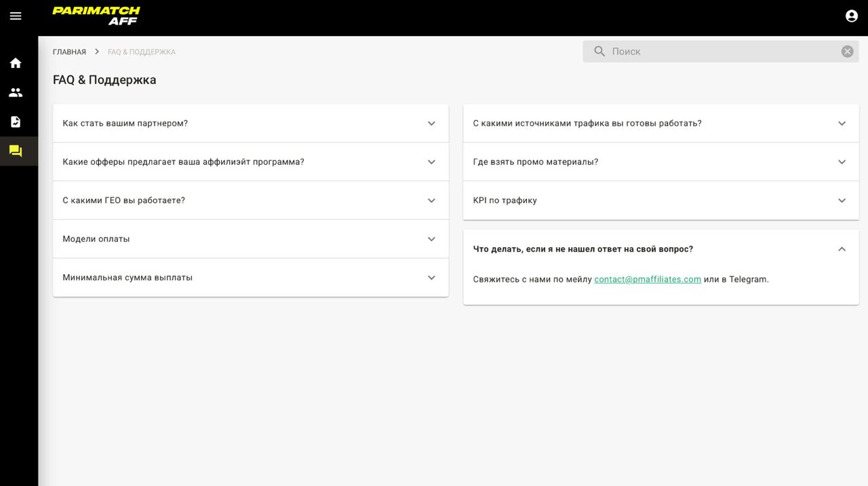868x486 pixels.
Task: Open the document report sidebar icon
Action: [16, 121]
